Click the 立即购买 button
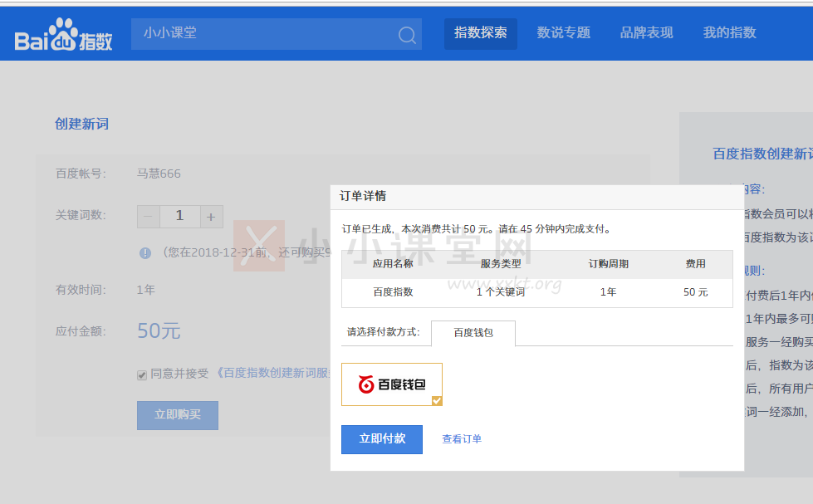 coord(178,415)
